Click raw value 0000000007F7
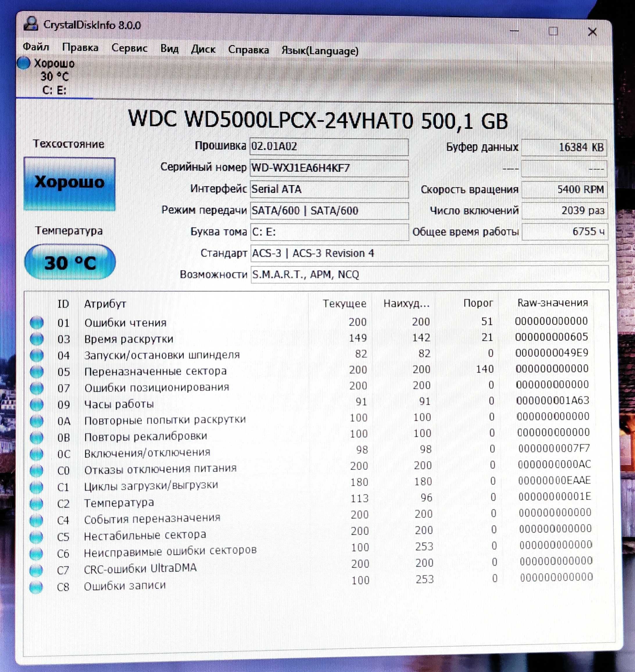The image size is (635, 672). tap(554, 448)
